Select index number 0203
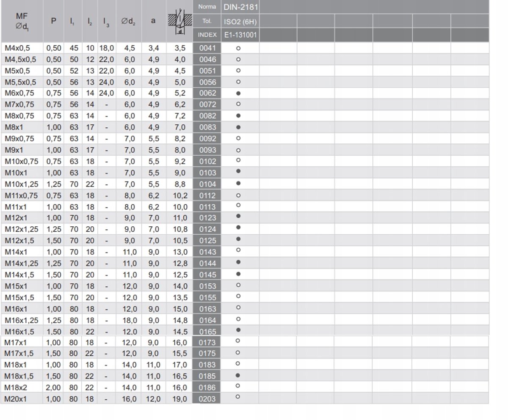The width and height of the screenshot is (508, 420). (x=207, y=399)
